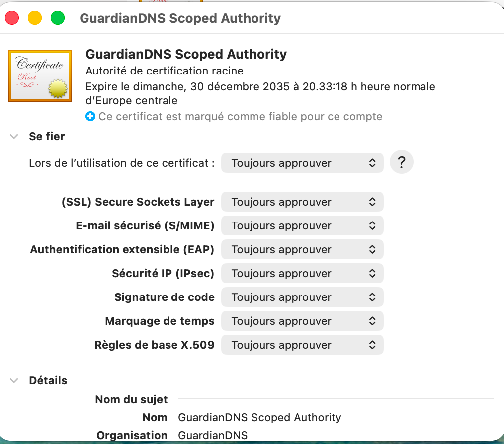504x444 pixels.
Task: Select the GuardianDNS Scoped Authority window title
Action: click(x=180, y=18)
